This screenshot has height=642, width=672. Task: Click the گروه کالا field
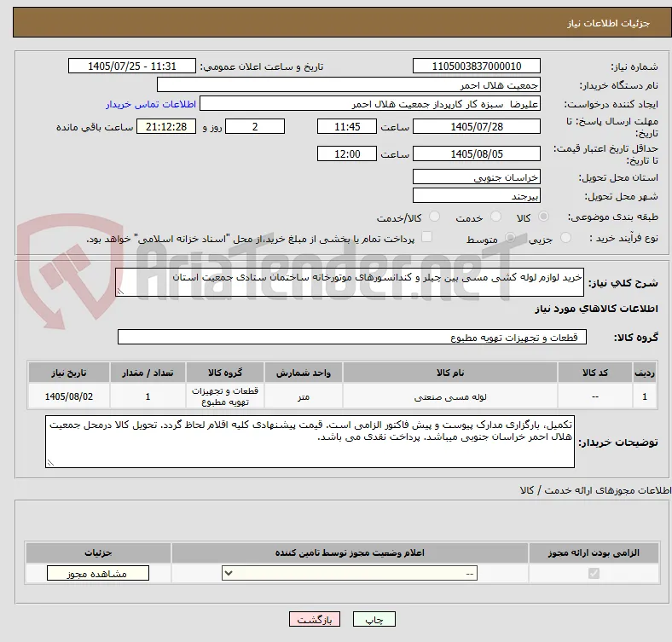click(x=352, y=338)
